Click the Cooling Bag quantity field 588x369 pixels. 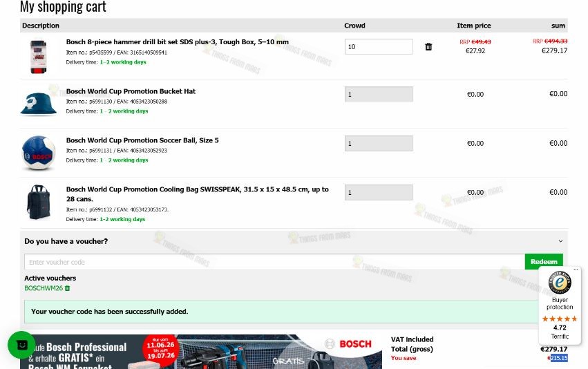[379, 192]
